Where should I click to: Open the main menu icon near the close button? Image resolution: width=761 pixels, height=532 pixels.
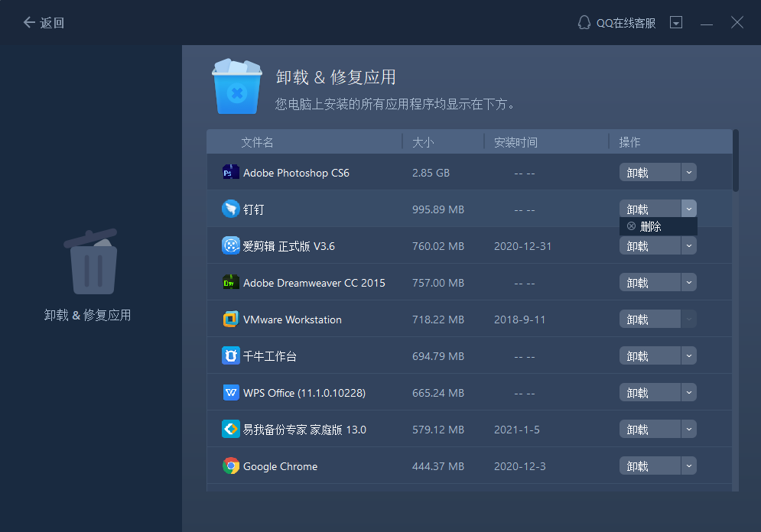pos(676,22)
